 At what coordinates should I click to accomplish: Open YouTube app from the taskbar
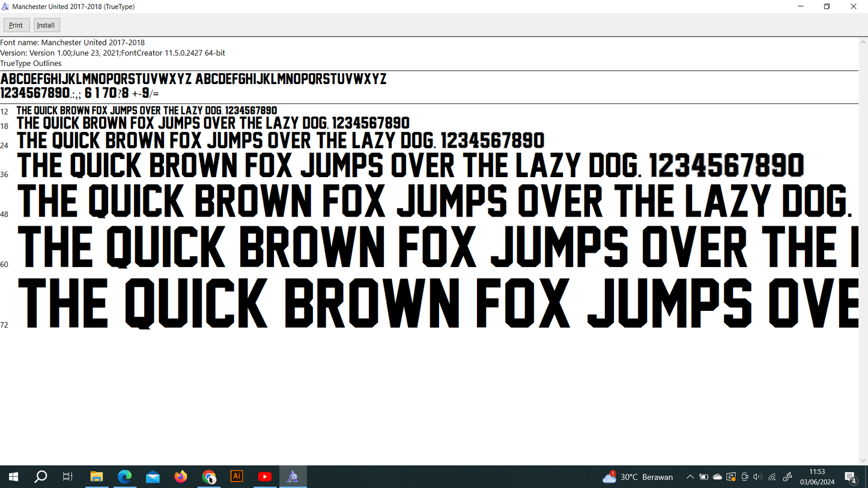tap(264, 477)
